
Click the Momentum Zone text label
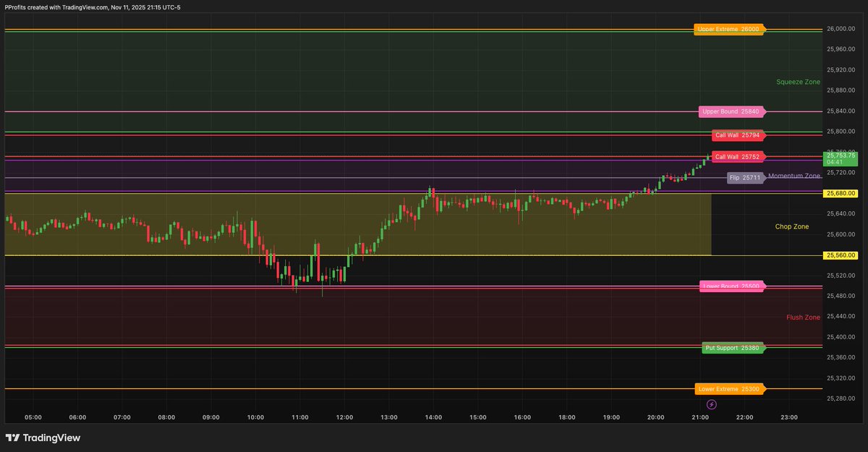pyautogui.click(x=796, y=176)
